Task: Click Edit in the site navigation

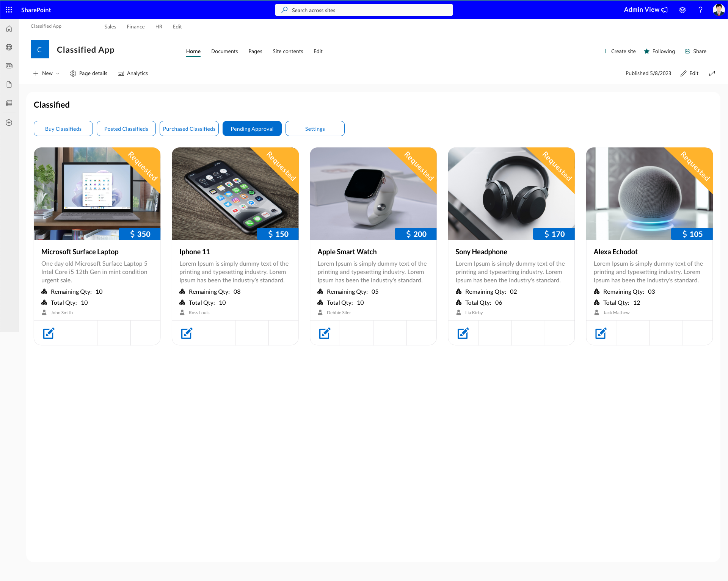Action: coord(318,51)
